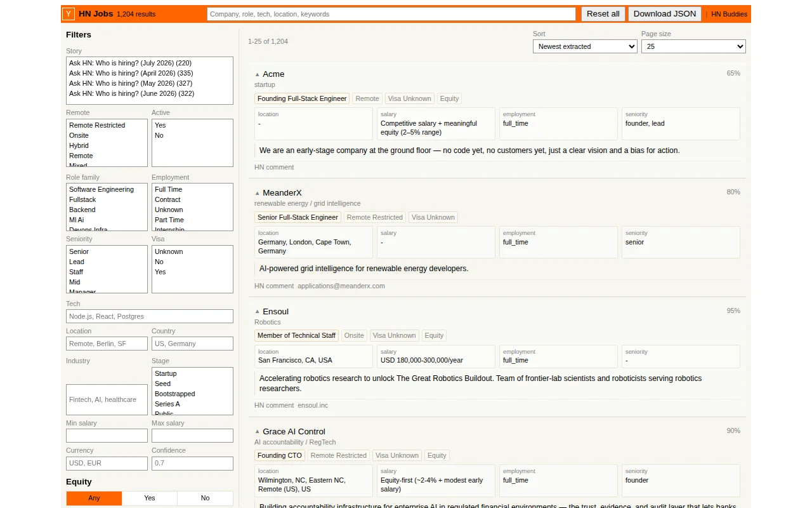812x508 pixels.
Task: Select Mid in Seniority filter
Action: tap(107, 282)
